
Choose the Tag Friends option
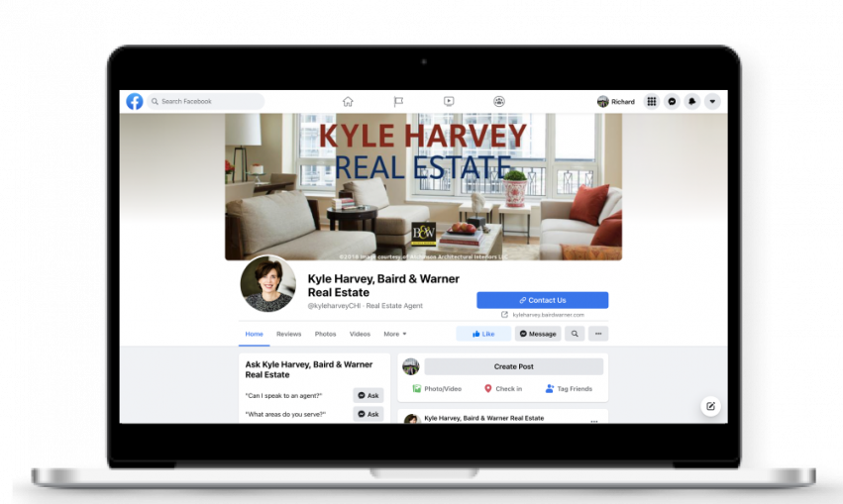coord(569,388)
